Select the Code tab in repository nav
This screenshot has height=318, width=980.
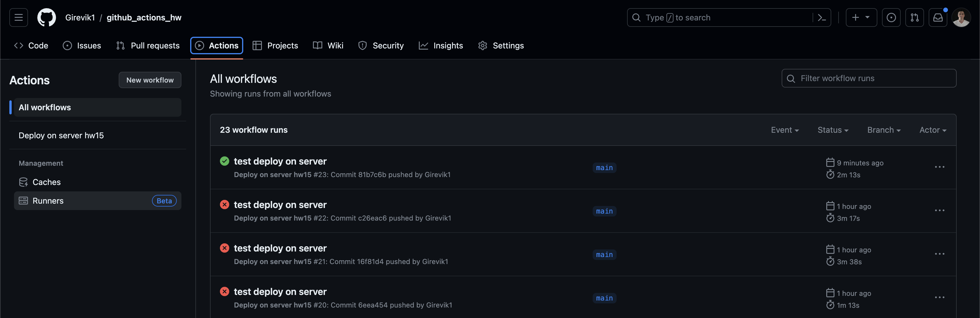tap(29, 45)
